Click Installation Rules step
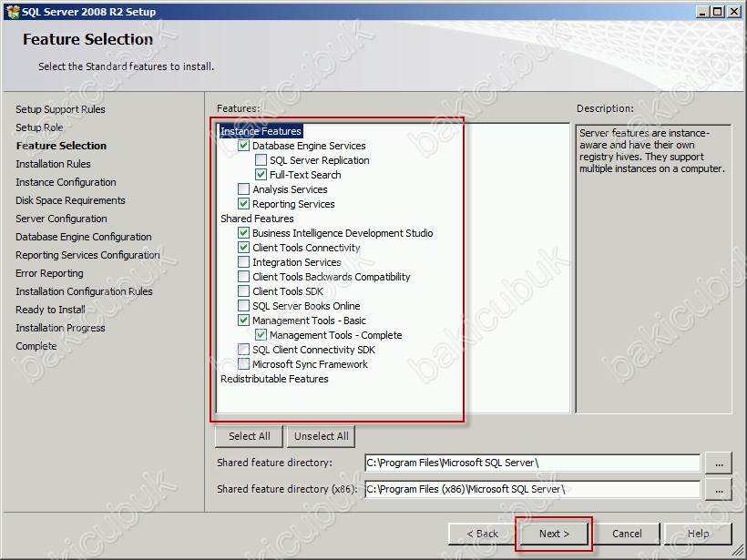Screen dimensions: 747x560 click(x=53, y=164)
